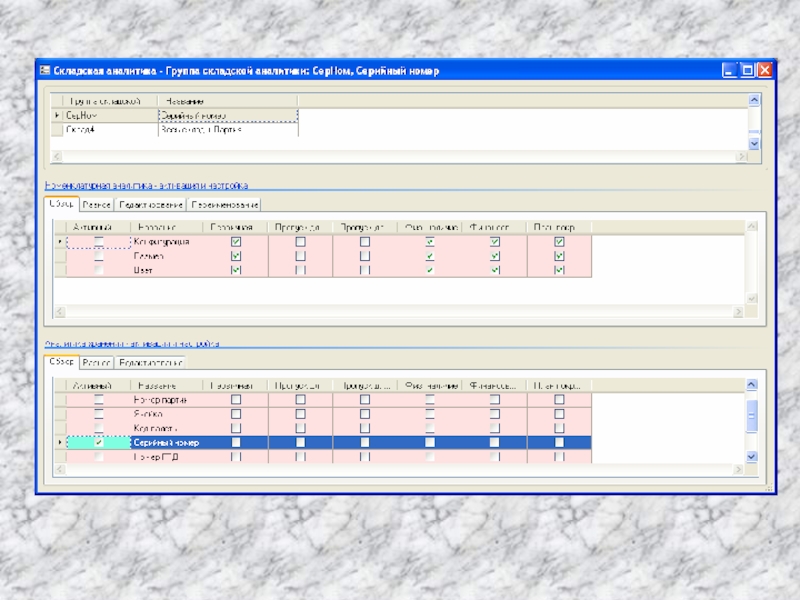800x600 pixels.
Task: Check the third-column checkbox in the Серийный номер row
Action: pos(236,442)
